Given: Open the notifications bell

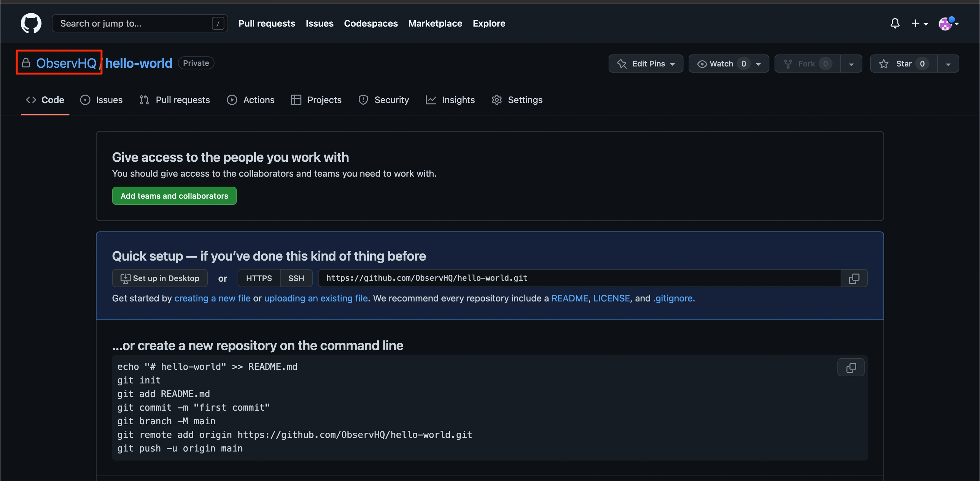Looking at the screenshot, I should click(x=895, y=24).
